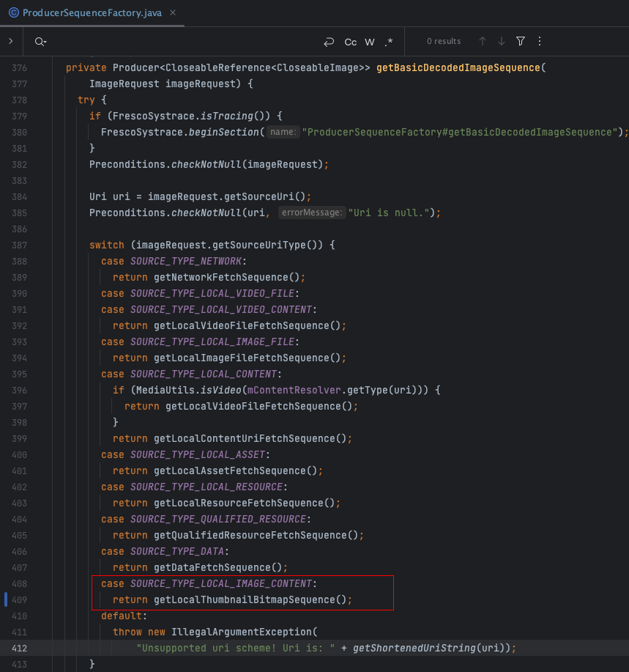Image resolution: width=629 pixels, height=672 pixels.
Task: Click the switch keyword
Action: (107, 245)
